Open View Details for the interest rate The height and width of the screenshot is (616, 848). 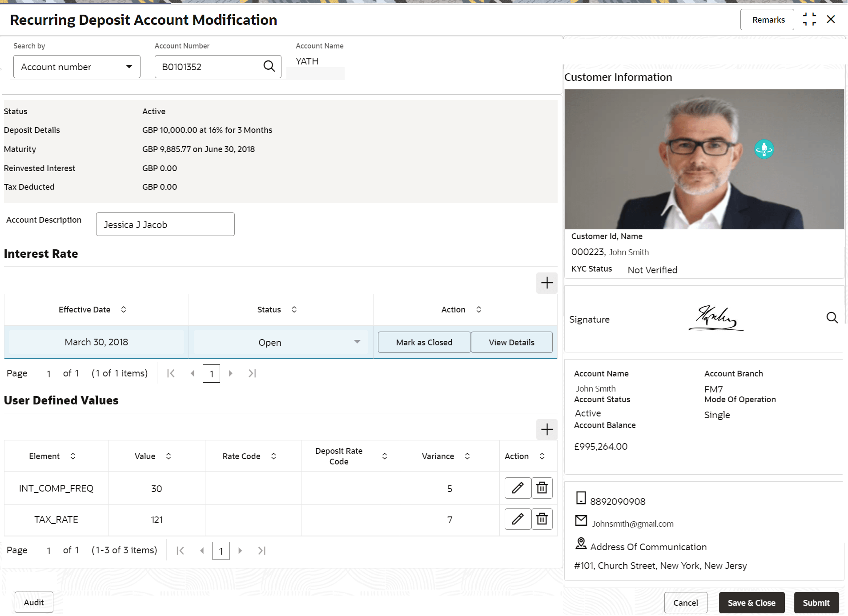[x=511, y=342]
